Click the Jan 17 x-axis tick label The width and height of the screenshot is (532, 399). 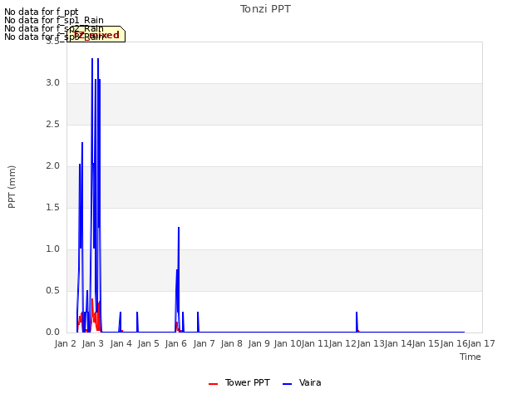point(481,343)
